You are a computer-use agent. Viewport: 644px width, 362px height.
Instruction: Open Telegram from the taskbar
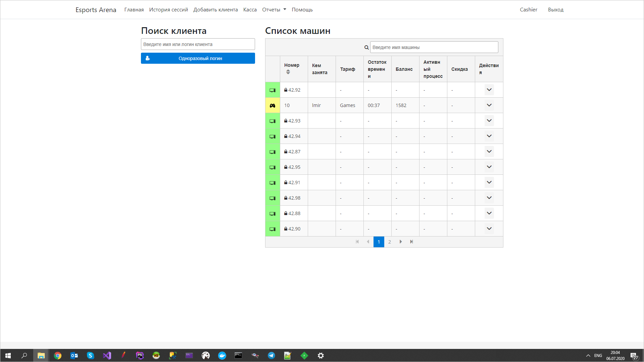click(x=271, y=356)
